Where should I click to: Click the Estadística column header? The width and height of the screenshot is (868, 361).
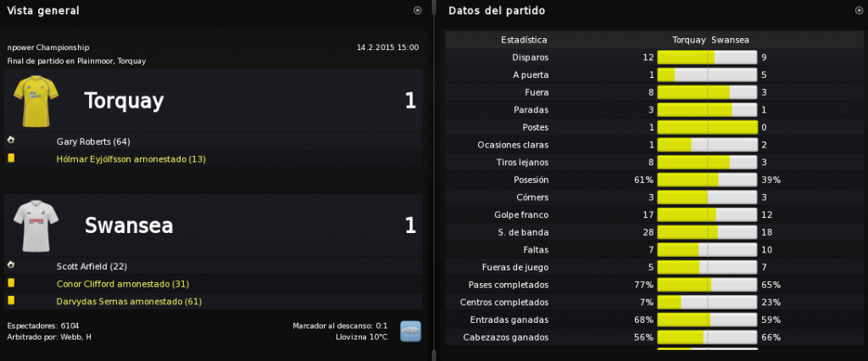tap(524, 40)
